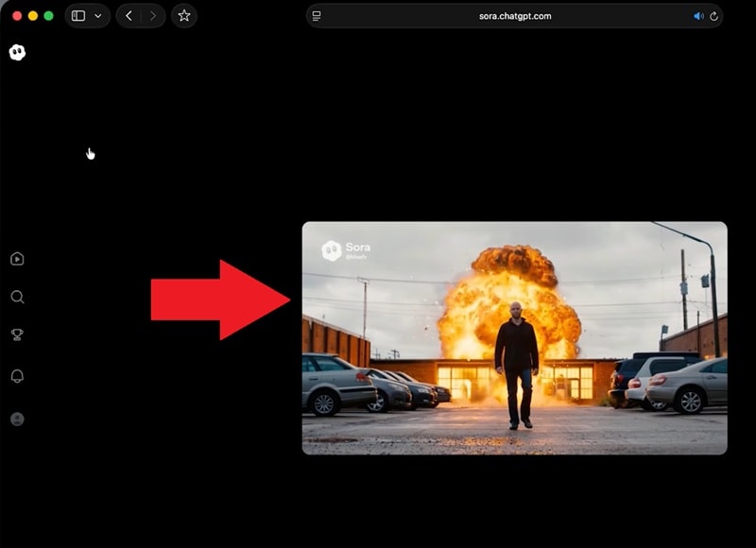This screenshot has height=548, width=756.
Task: Open the search magnifier icon in sidebar
Action: (x=17, y=297)
